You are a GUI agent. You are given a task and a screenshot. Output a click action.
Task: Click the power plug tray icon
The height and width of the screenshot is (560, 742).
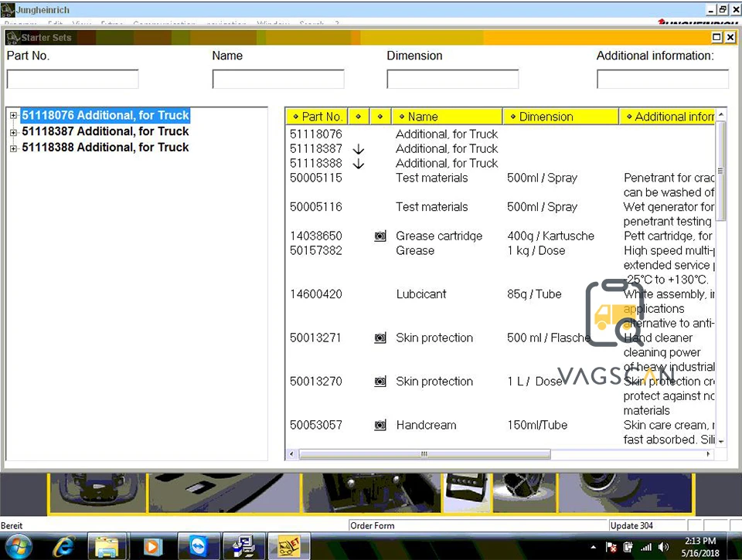click(628, 547)
